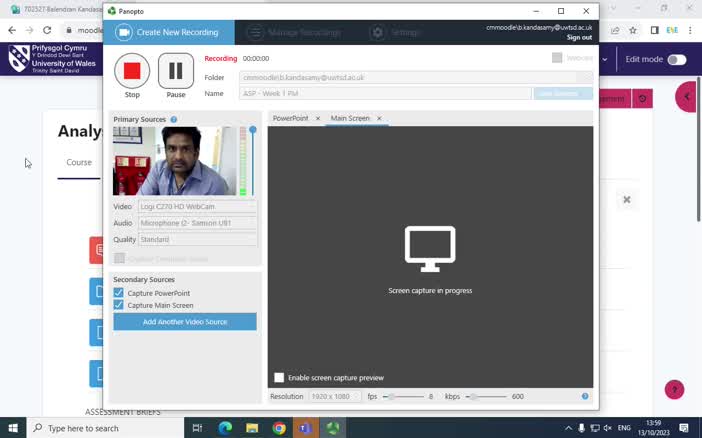Switch to the PowerPoint preview tab
This screenshot has width=702, height=438.
(291, 118)
